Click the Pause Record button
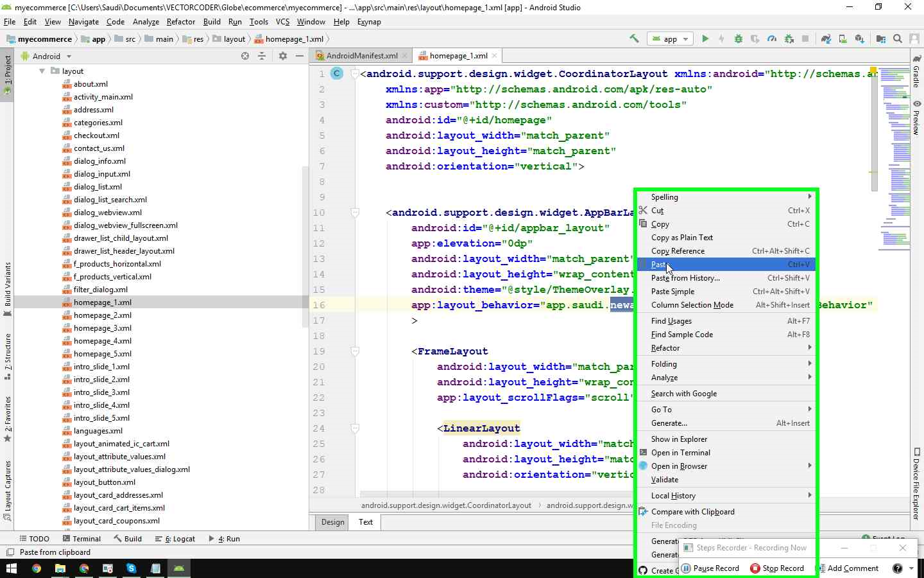 [710, 568]
